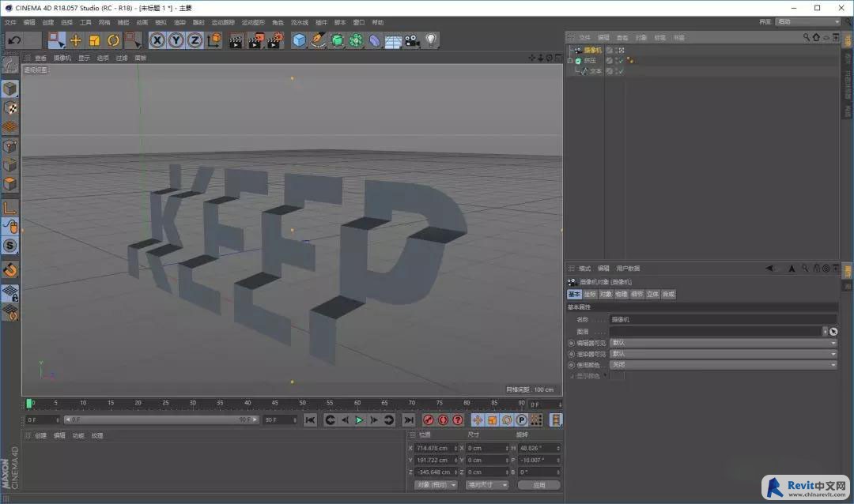The height and width of the screenshot is (504, 854).
Task: Jump to the end of the animation
Action: point(409,420)
